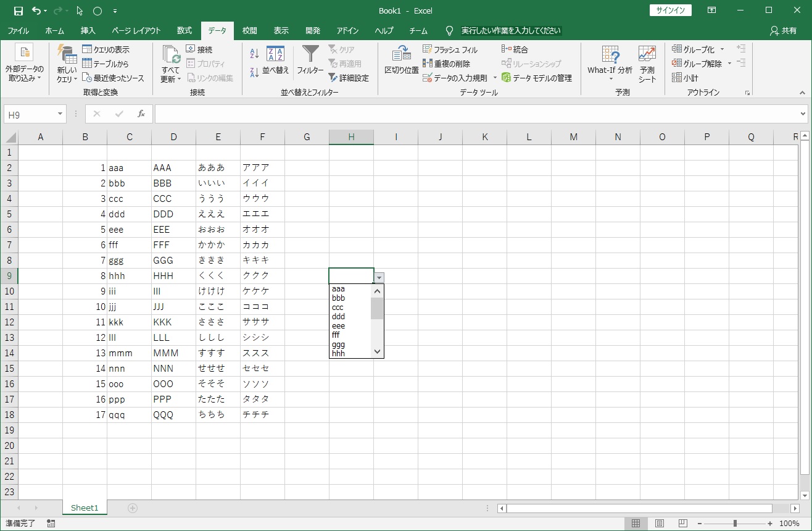The image size is (812, 531).
Task: Open Manage Data Model (データ モデルの管理)
Action: [537, 78]
